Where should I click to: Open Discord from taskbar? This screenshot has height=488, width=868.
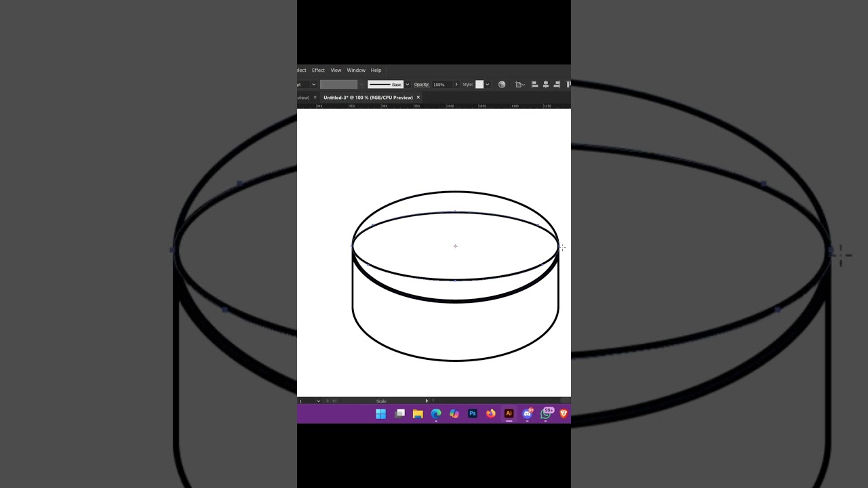click(528, 413)
